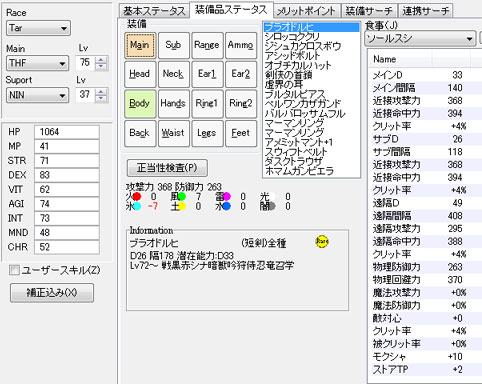Choose the Ring1 slot button
This screenshot has height=384, width=482.
click(x=207, y=103)
